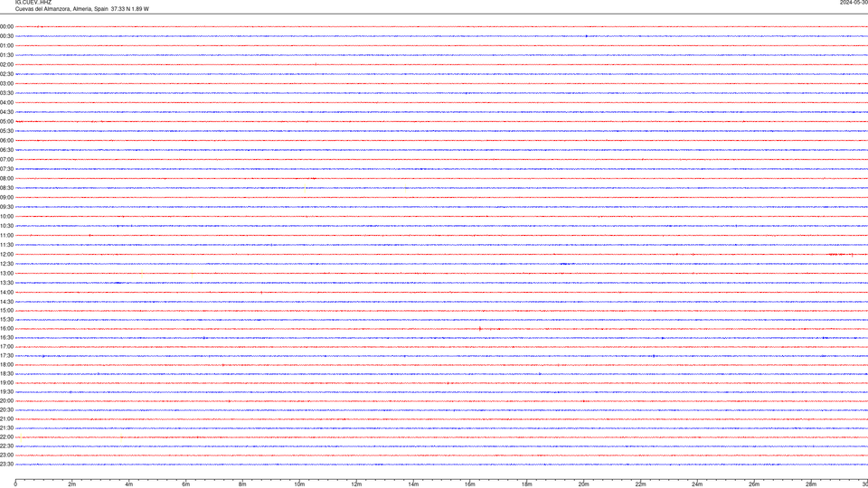Select the 15:30 row label
The height and width of the screenshot is (488, 868).
point(6,320)
